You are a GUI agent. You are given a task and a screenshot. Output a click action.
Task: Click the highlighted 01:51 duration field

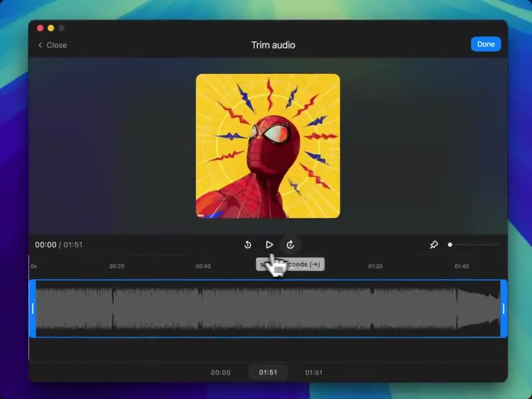(268, 372)
